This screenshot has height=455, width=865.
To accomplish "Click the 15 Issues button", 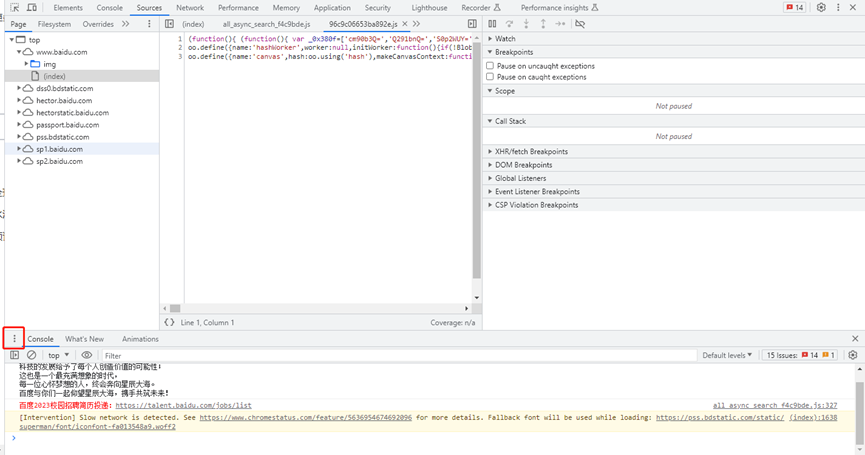I will [x=801, y=355].
